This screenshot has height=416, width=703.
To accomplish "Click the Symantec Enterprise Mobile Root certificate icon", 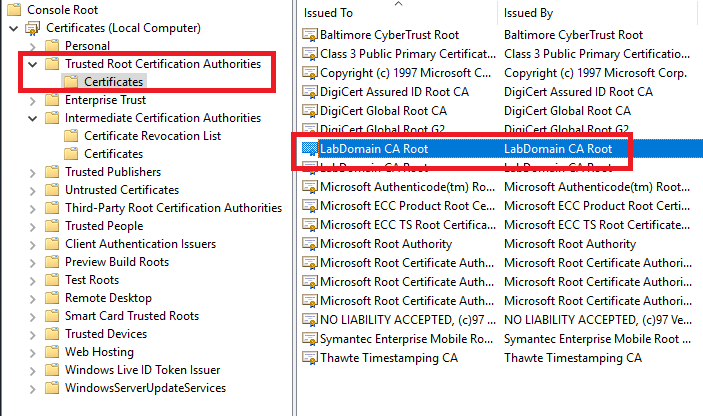I will 310,338.
